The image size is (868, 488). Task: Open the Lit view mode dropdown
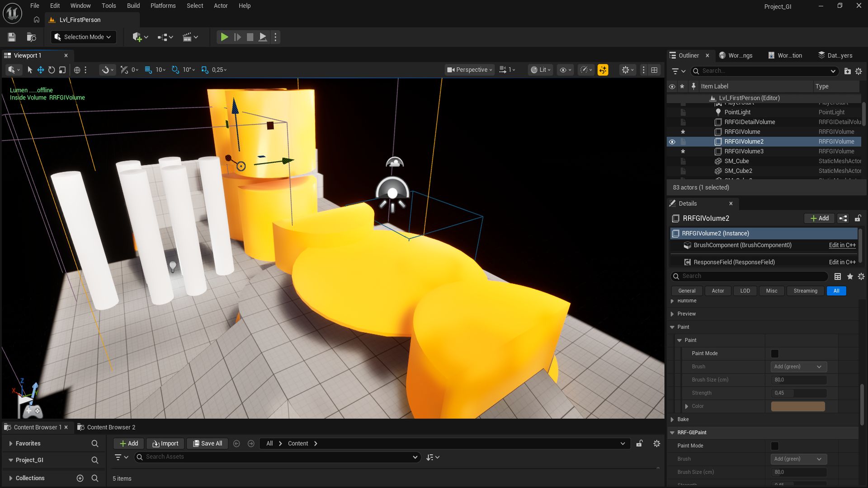(540, 70)
